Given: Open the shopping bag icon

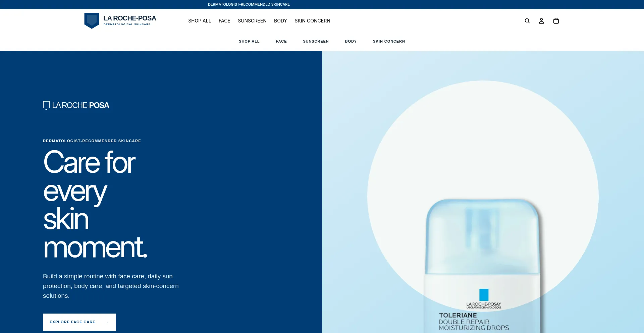Looking at the screenshot, I should (x=556, y=21).
